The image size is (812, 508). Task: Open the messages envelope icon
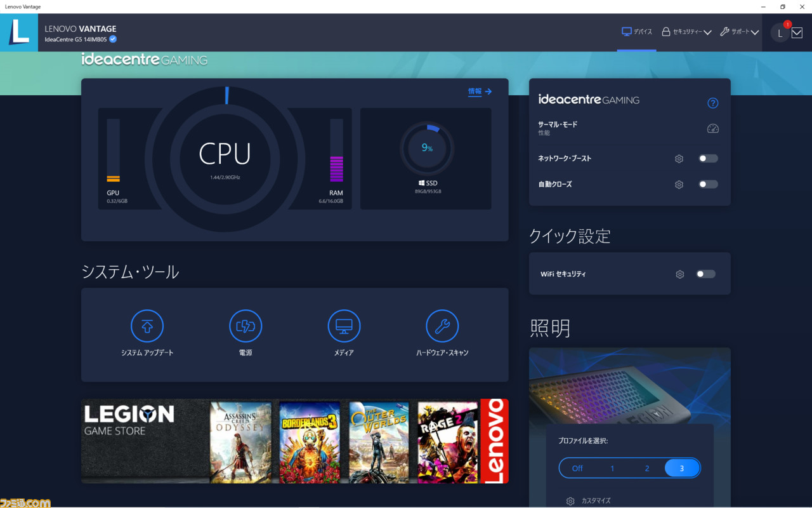coord(797,33)
